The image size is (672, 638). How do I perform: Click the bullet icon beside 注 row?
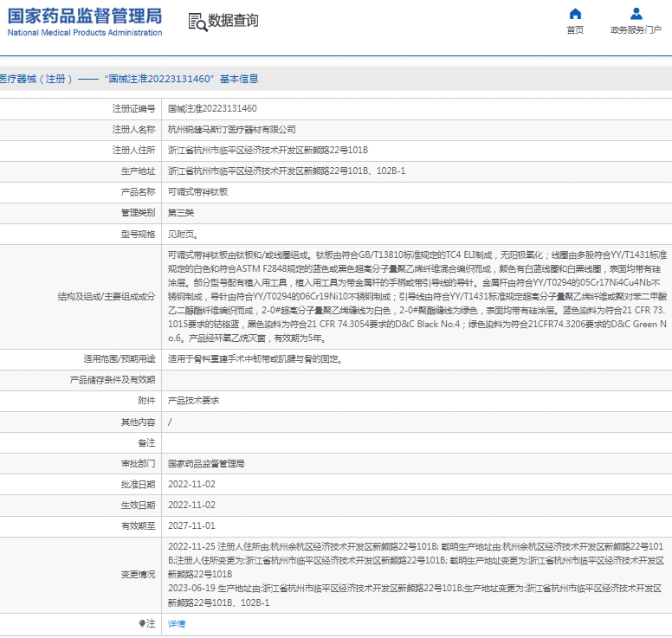pyautogui.click(x=142, y=623)
